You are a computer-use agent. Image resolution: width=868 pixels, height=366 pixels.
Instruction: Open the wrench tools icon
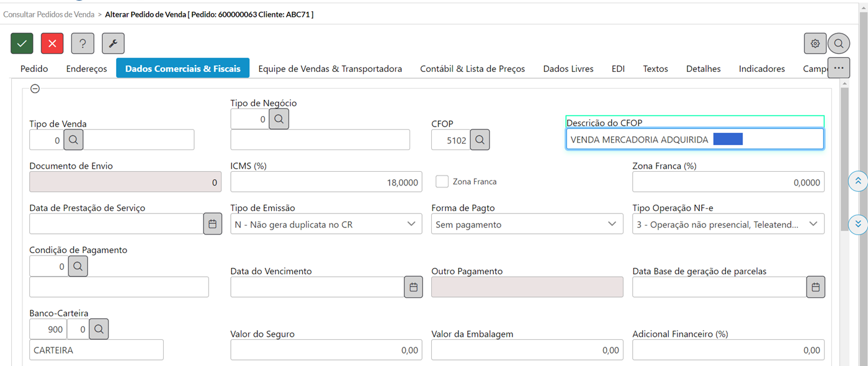113,43
